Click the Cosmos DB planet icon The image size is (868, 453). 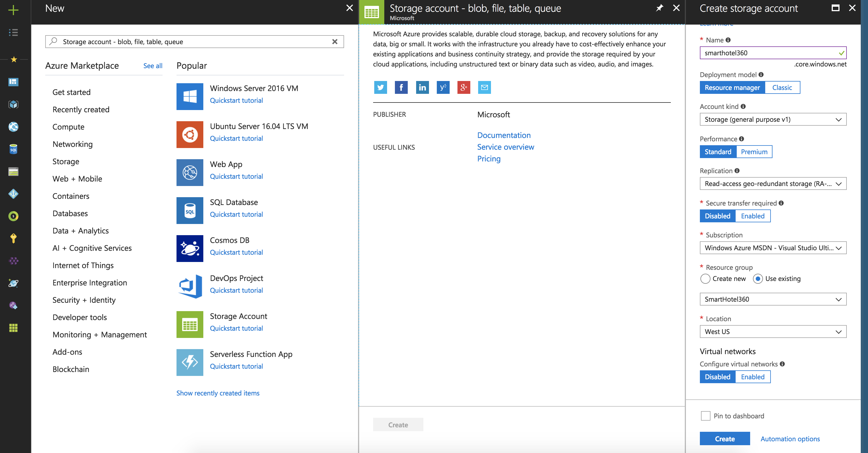click(x=190, y=248)
